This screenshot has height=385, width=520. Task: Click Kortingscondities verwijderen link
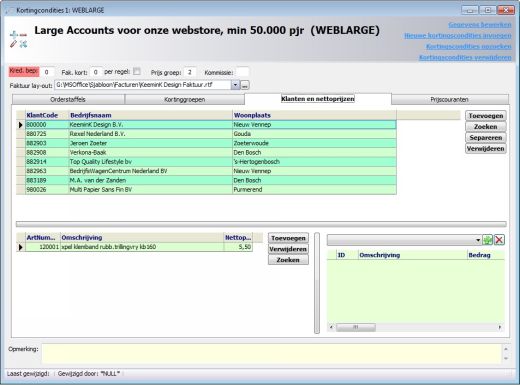[x=465, y=57]
